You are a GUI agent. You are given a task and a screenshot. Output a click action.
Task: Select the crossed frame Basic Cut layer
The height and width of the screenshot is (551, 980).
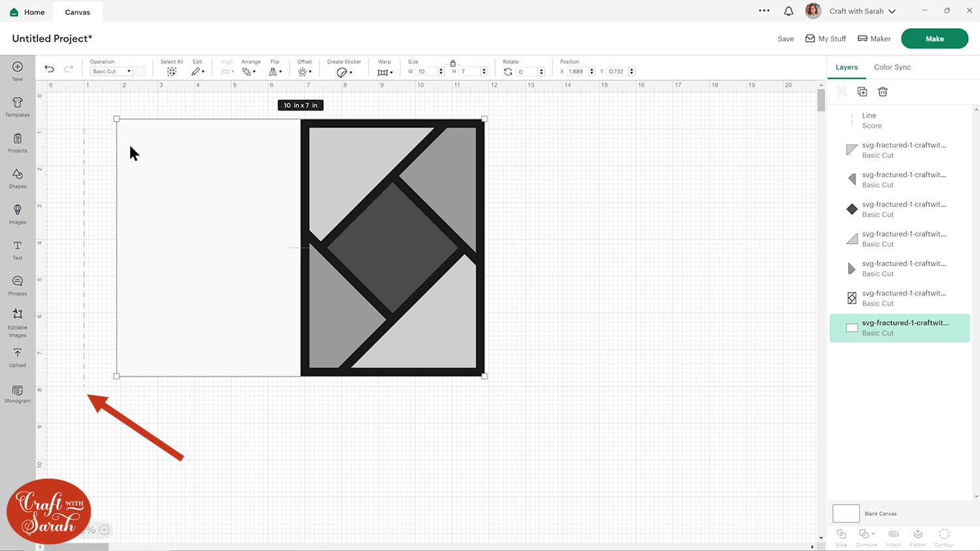click(900, 298)
